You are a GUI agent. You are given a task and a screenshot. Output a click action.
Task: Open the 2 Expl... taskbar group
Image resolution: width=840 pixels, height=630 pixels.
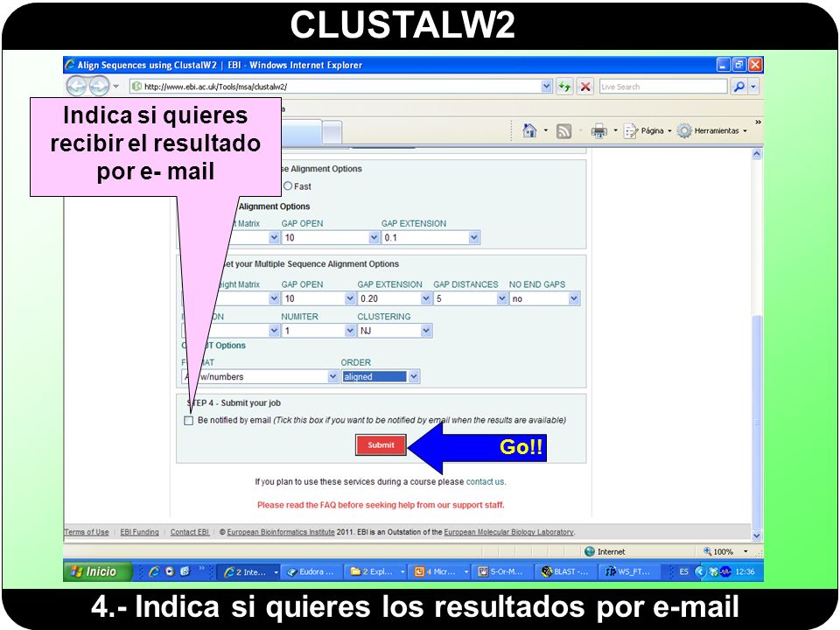coord(376,571)
